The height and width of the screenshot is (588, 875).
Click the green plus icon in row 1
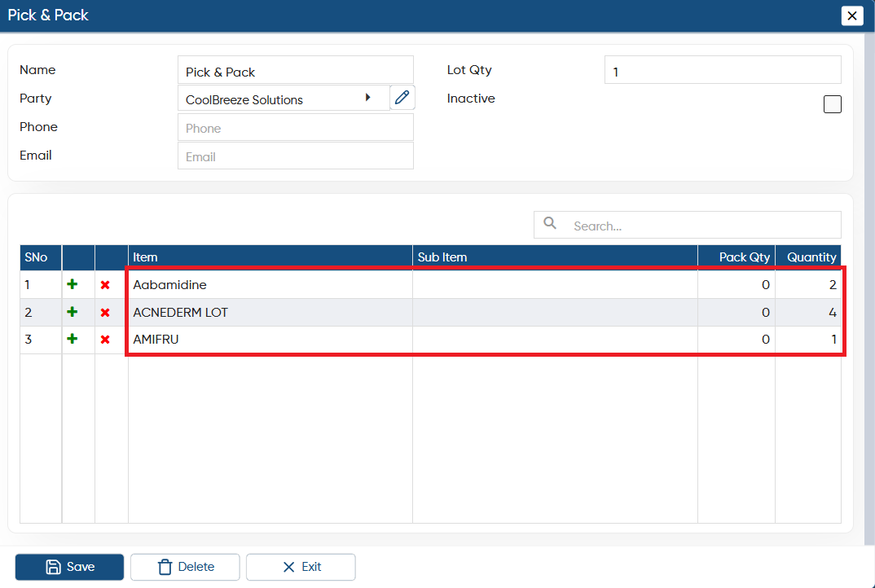pos(72,284)
